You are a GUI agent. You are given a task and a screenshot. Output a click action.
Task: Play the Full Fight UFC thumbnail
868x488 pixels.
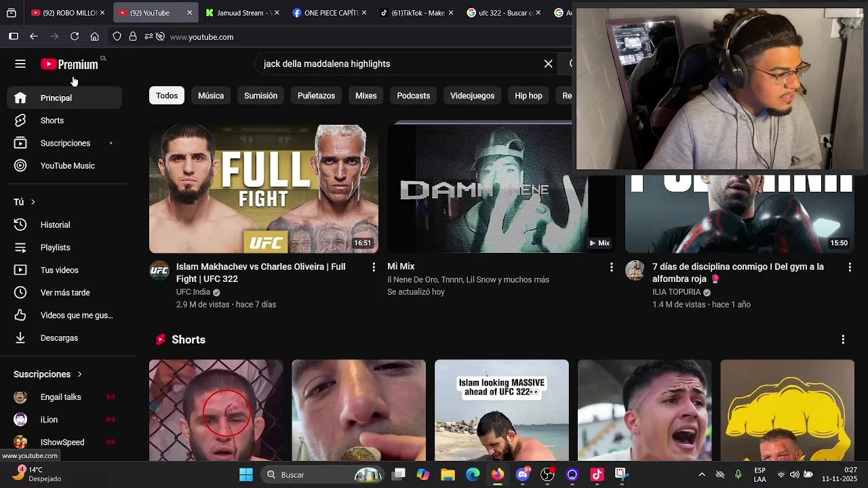pos(264,189)
